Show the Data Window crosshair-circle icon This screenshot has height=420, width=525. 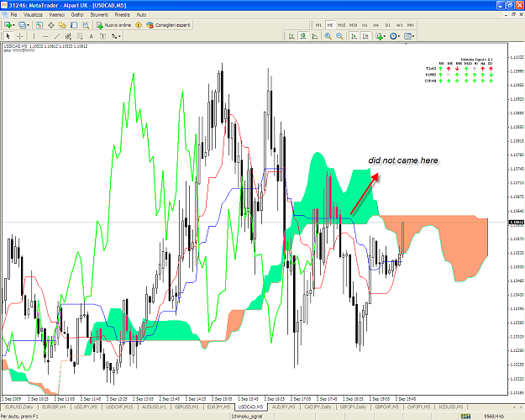[x=51, y=25]
